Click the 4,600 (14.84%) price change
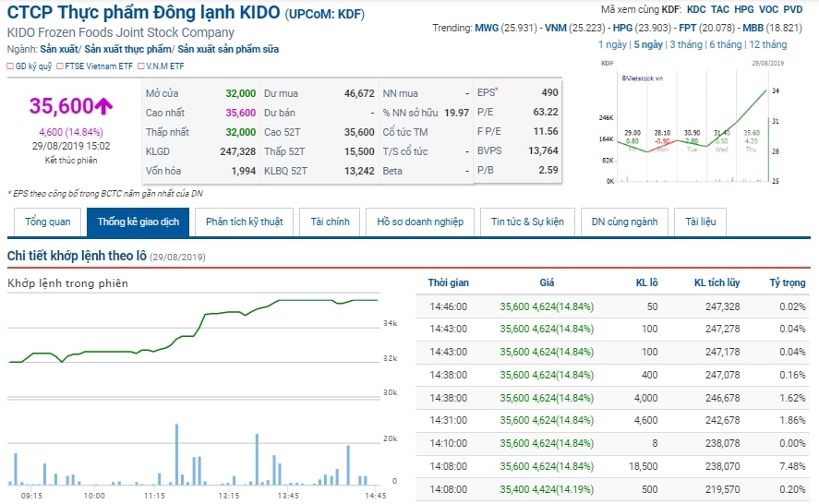This screenshot has height=504, width=819. click(71, 132)
